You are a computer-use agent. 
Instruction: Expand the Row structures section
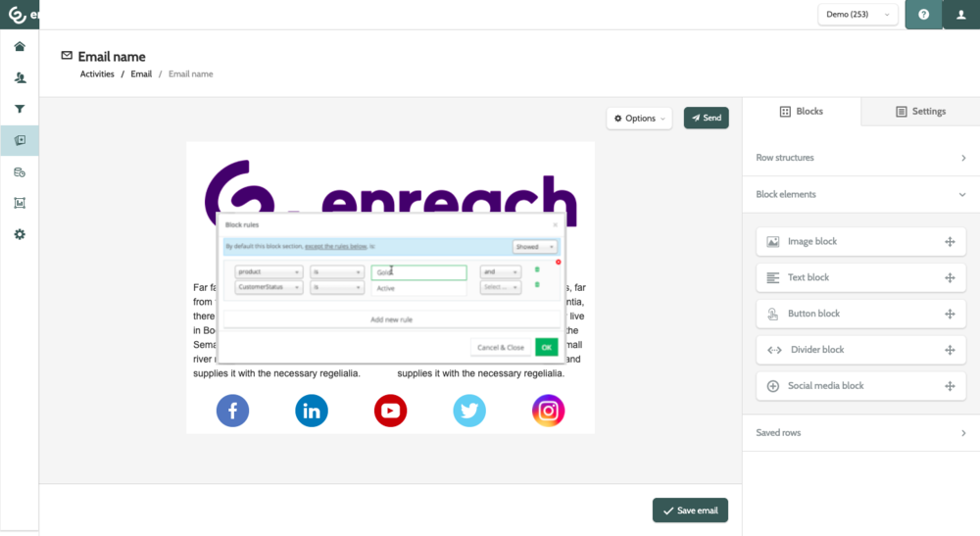point(861,158)
